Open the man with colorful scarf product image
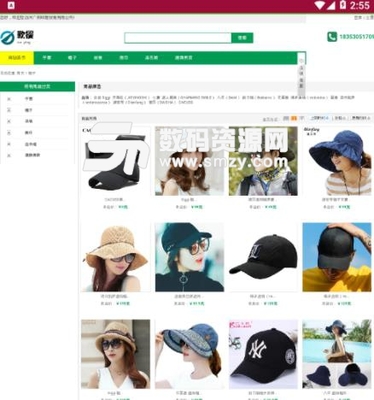374x400 pixels. click(x=263, y=161)
